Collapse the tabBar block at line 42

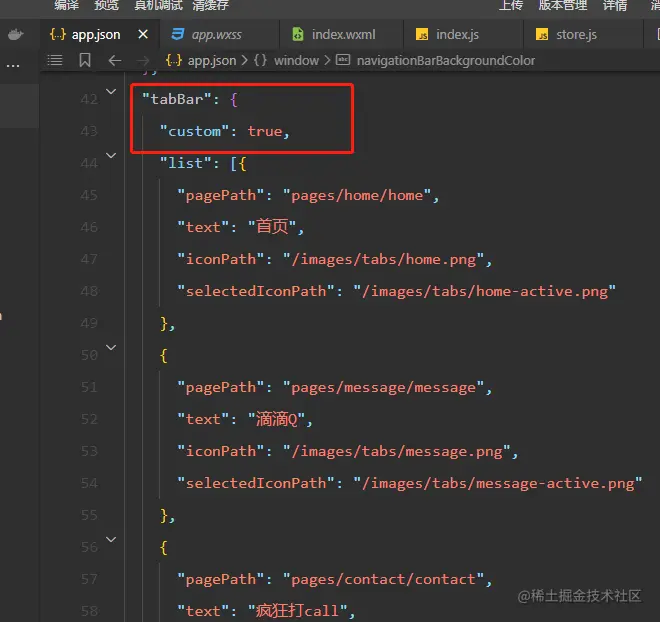pyautogui.click(x=111, y=91)
